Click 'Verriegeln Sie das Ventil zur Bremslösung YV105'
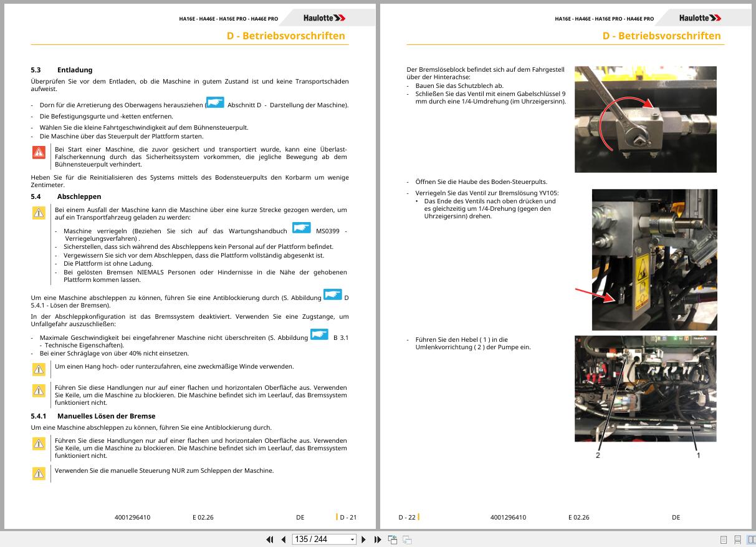 [487, 193]
